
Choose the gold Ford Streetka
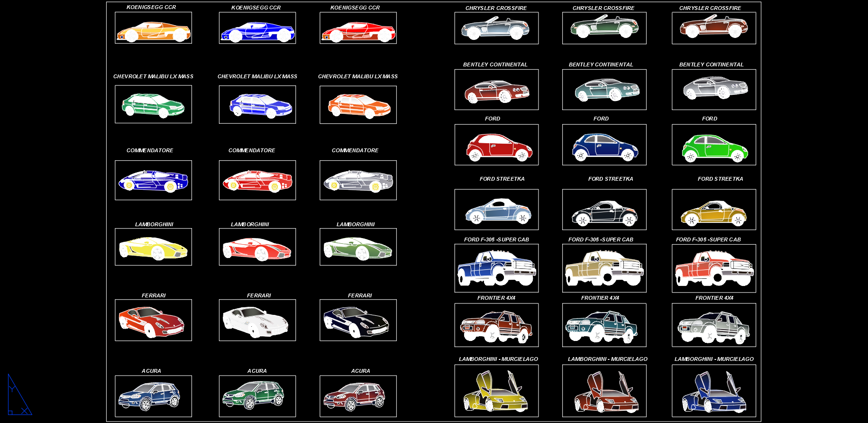(714, 213)
